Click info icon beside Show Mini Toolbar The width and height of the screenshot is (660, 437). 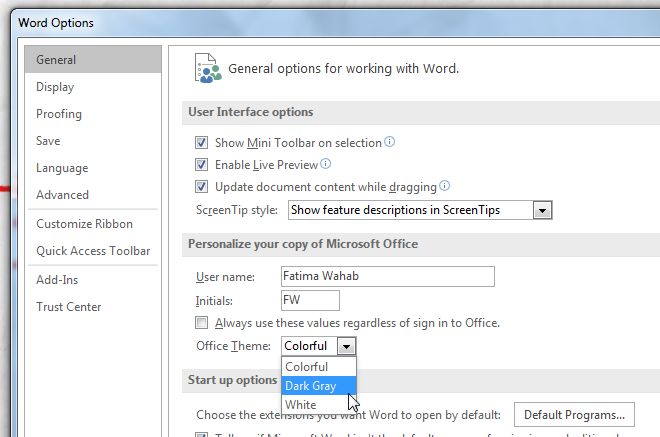[390, 142]
